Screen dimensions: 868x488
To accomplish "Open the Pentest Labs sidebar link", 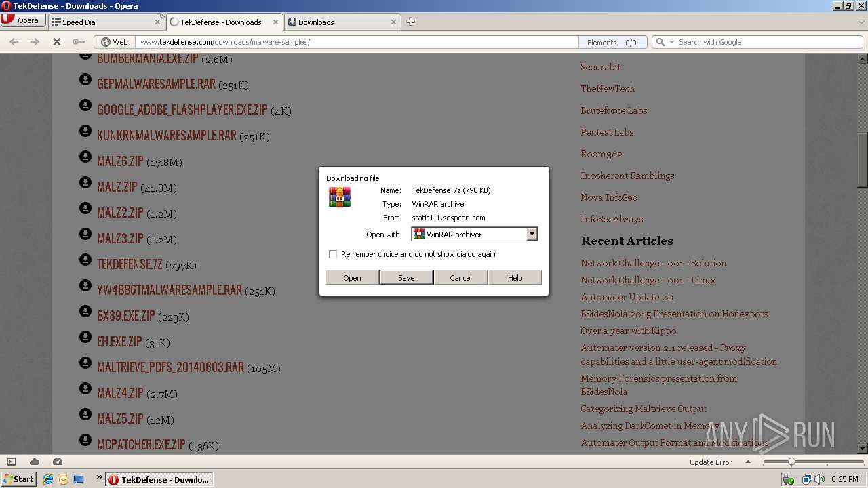I will coord(607,132).
